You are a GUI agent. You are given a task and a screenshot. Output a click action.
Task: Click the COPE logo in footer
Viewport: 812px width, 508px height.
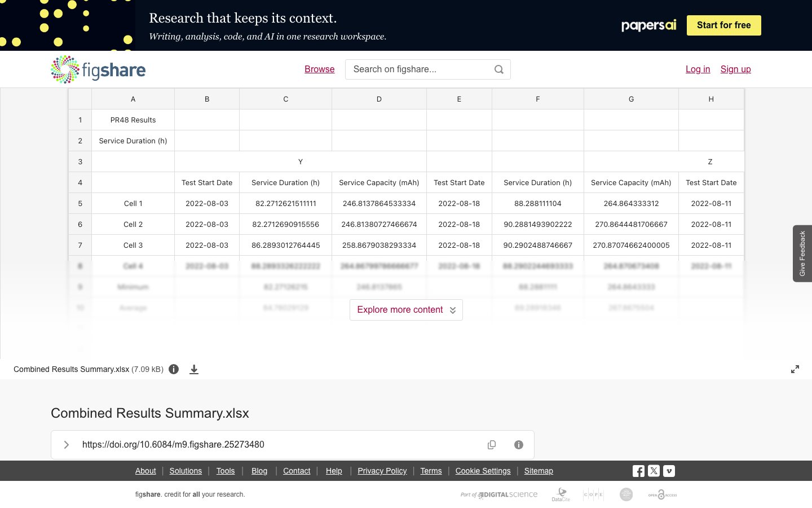(x=593, y=494)
